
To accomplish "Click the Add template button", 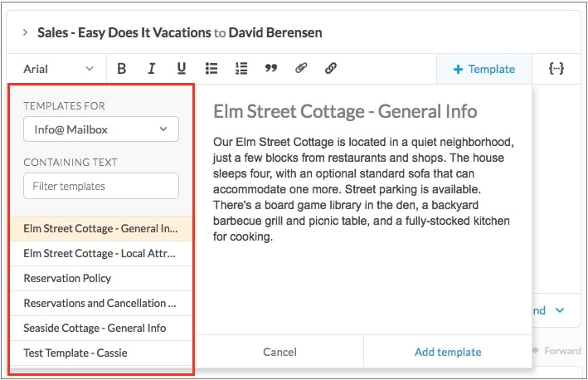I will [x=448, y=352].
